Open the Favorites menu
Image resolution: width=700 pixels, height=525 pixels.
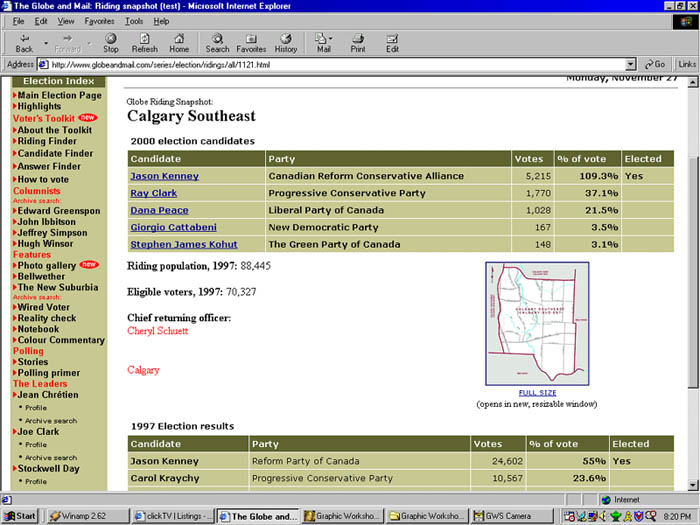coord(99,21)
